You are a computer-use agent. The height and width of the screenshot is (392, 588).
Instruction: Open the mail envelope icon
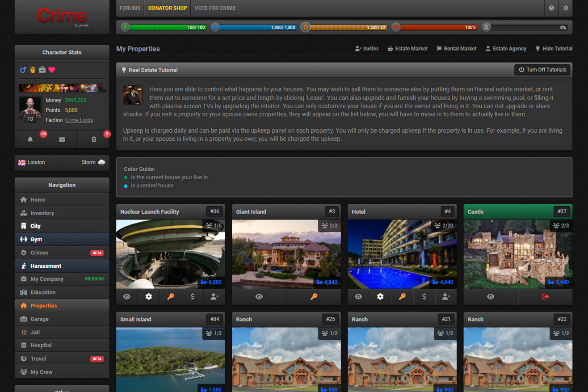tap(62, 139)
